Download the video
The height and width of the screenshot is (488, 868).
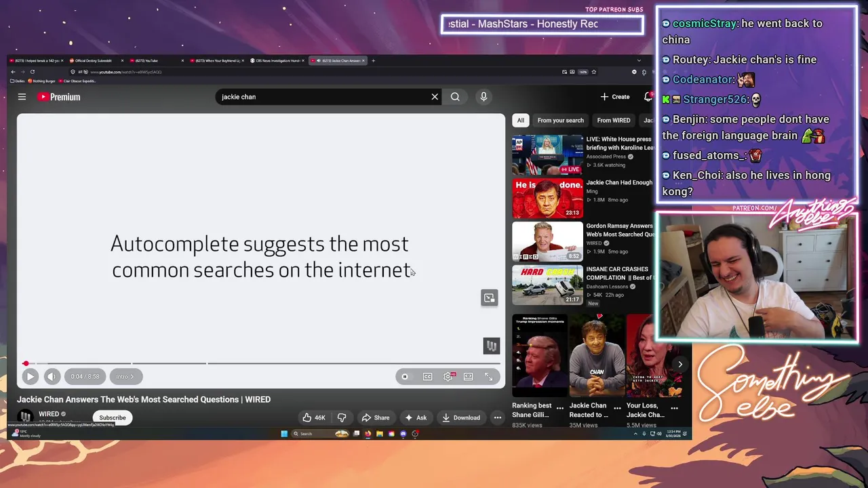[461, 418]
